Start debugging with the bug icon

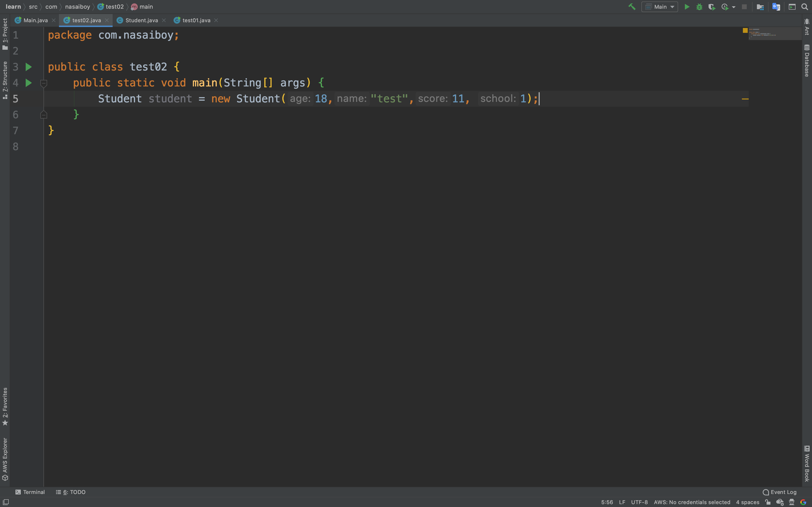pyautogui.click(x=699, y=6)
